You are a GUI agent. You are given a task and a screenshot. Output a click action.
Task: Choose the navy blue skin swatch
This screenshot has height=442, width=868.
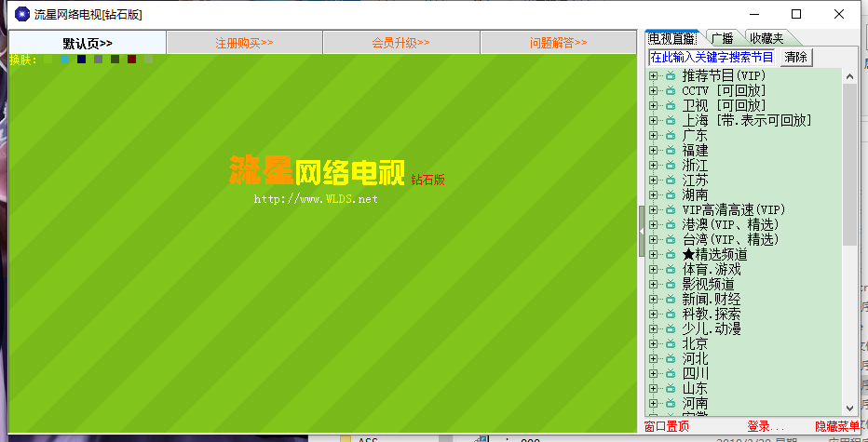click(x=81, y=60)
